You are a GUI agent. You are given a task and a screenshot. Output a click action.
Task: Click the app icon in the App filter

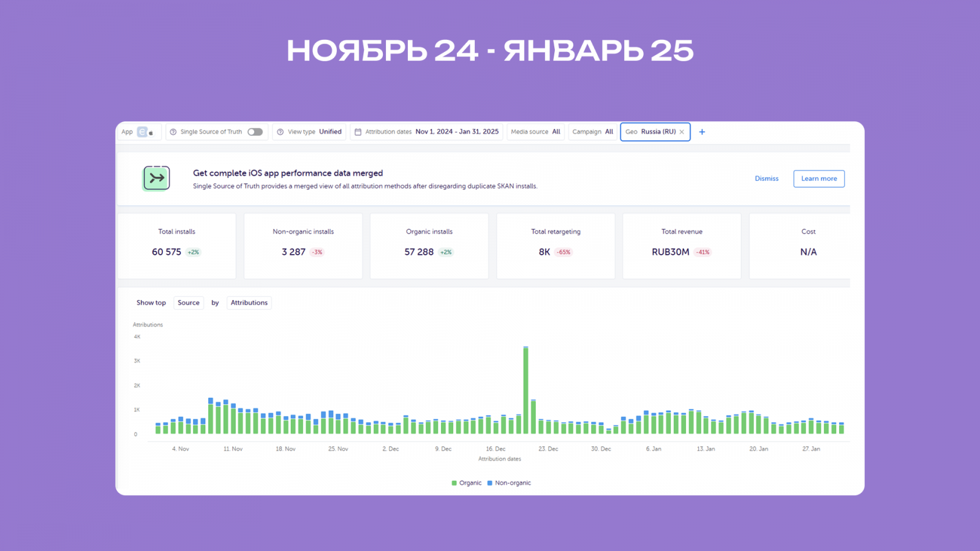tap(142, 132)
